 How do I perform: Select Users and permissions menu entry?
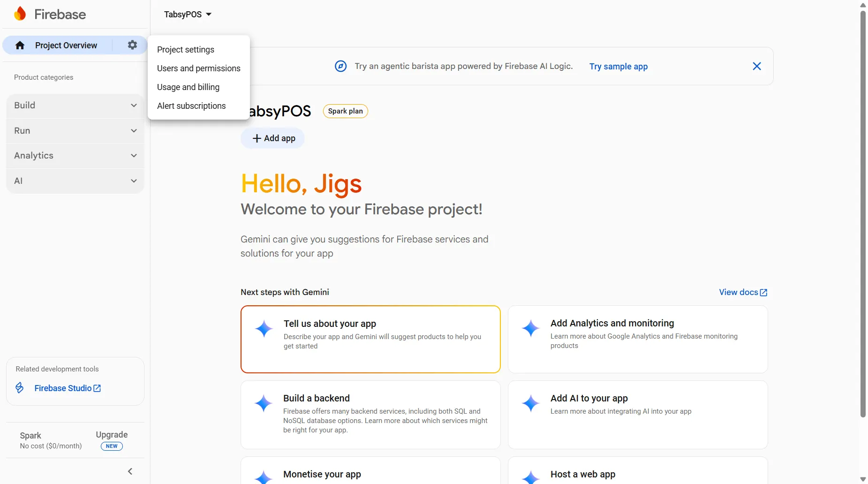(199, 68)
